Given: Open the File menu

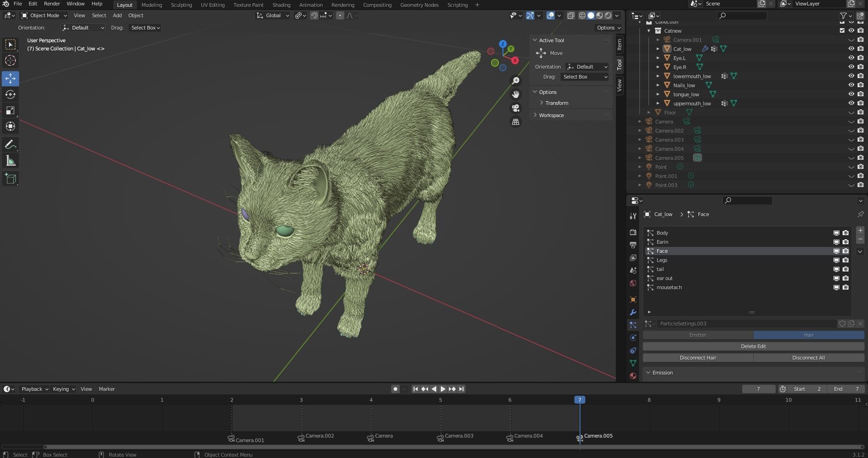Looking at the screenshot, I should point(18,4).
